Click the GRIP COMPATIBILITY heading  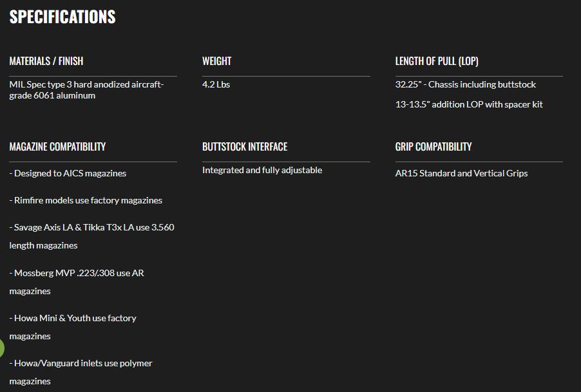[x=433, y=147]
